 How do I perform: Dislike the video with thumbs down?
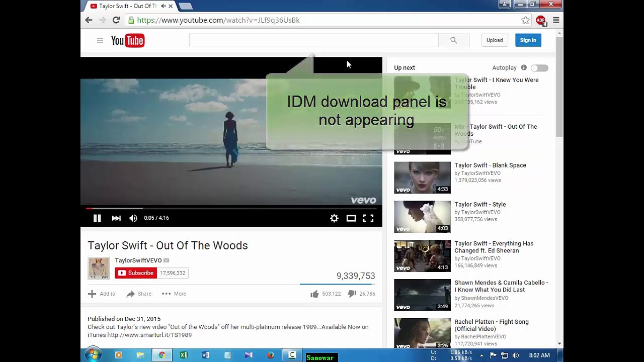coord(352,294)
